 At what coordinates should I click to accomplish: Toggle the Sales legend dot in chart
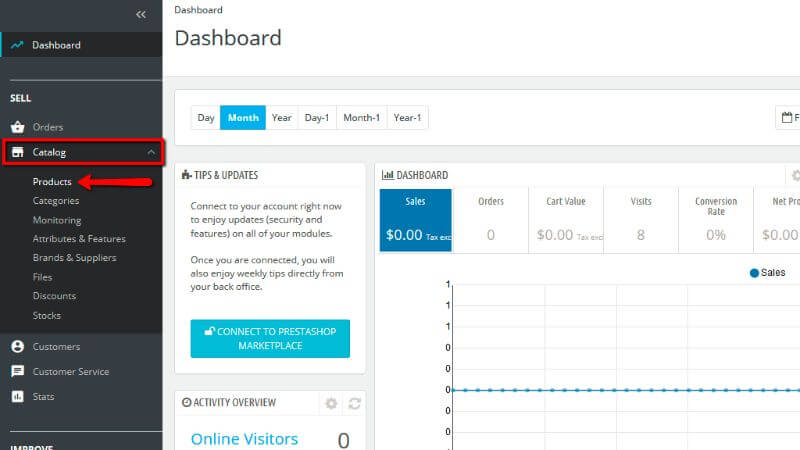coord(754,273)
